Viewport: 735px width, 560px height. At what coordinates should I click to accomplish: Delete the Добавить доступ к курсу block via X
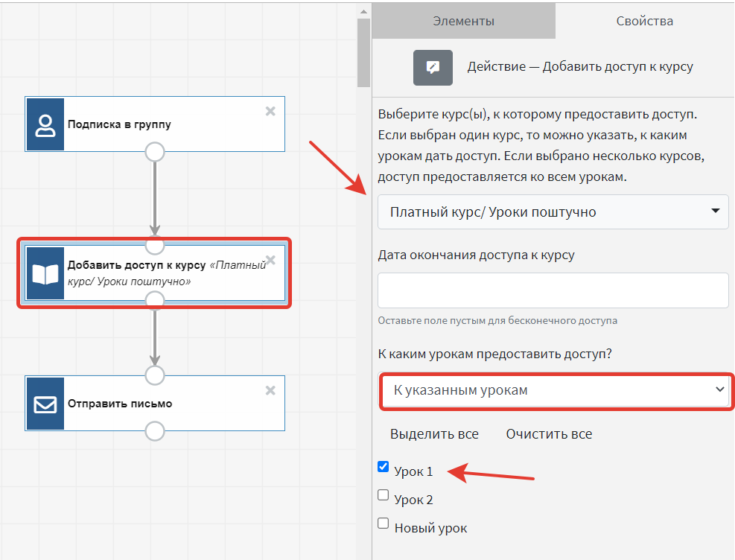(x=270, y=260)
